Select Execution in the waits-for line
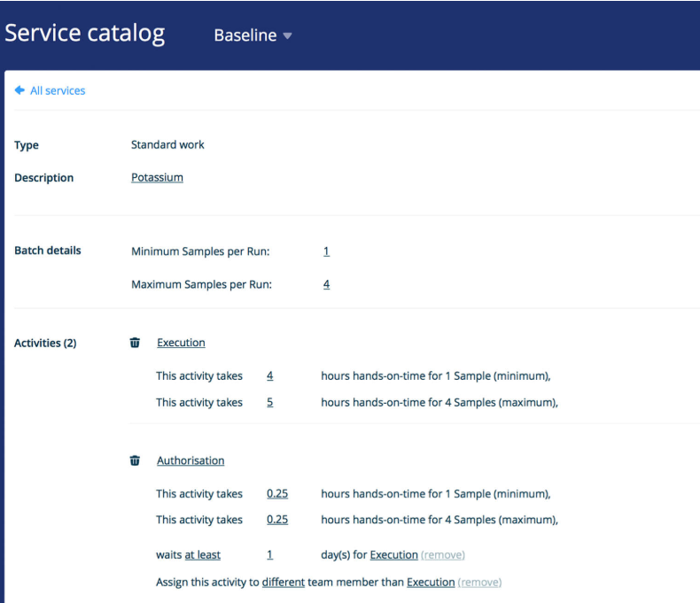The width and height of the screenshot is (700, 603). click(x=393, y=555)
